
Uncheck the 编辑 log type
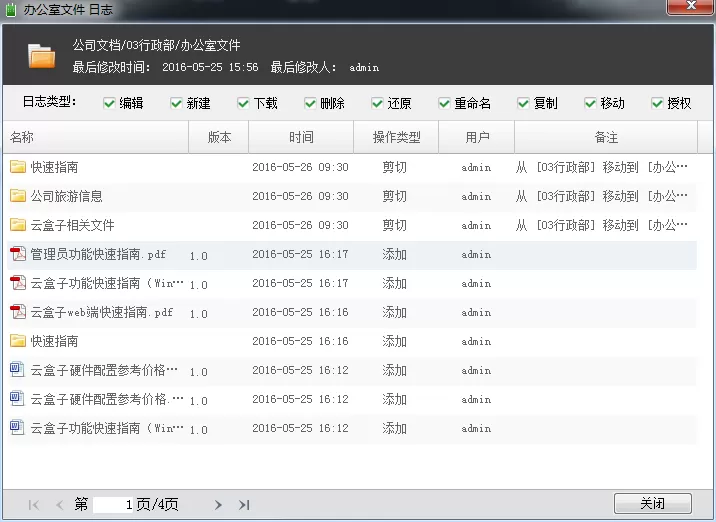(109, 103)
